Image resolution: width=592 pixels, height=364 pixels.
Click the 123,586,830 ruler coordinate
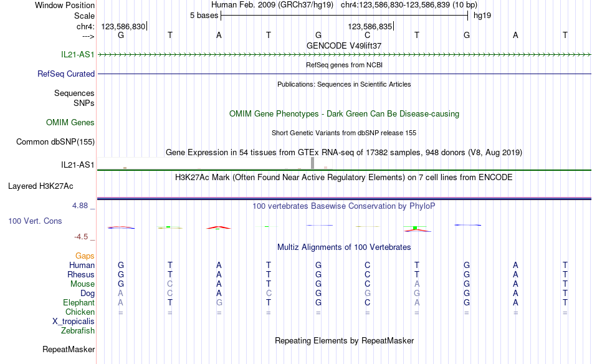point(123,27)
